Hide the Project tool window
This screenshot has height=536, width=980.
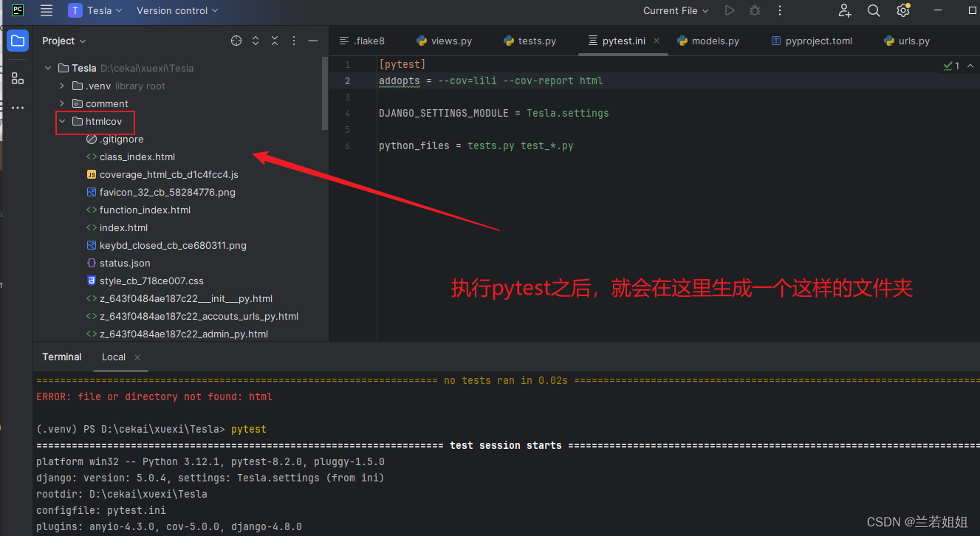(x=313, y=41)
